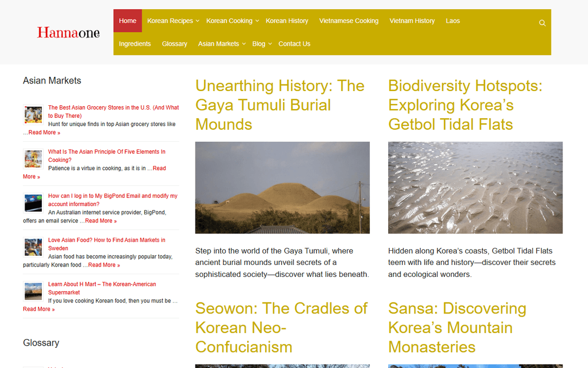Screen dimensions: 588x368
Task: Expand the Asian Markets submenu arrow
Action: [x=244, y=44]
